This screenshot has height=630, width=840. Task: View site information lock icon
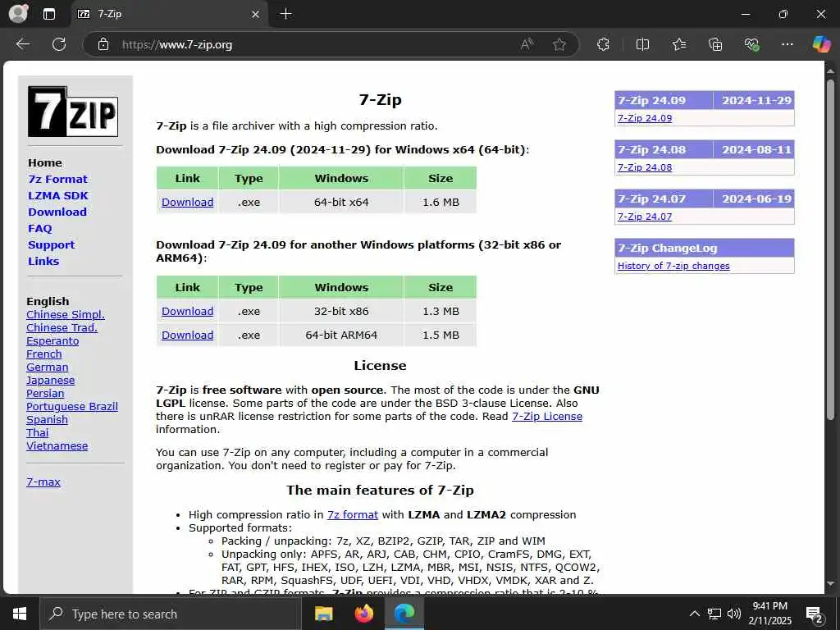coord(103,44)
